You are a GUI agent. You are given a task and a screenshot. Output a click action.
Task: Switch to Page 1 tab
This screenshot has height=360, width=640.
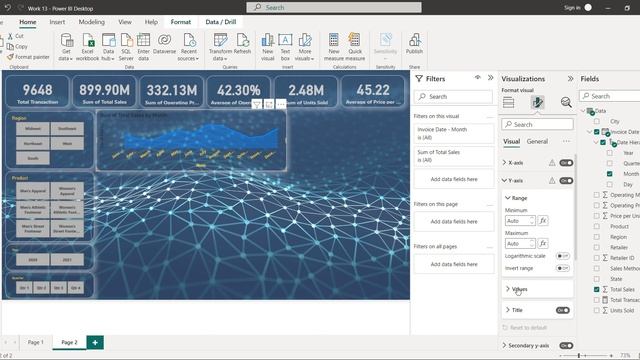[x=36, y=342]
